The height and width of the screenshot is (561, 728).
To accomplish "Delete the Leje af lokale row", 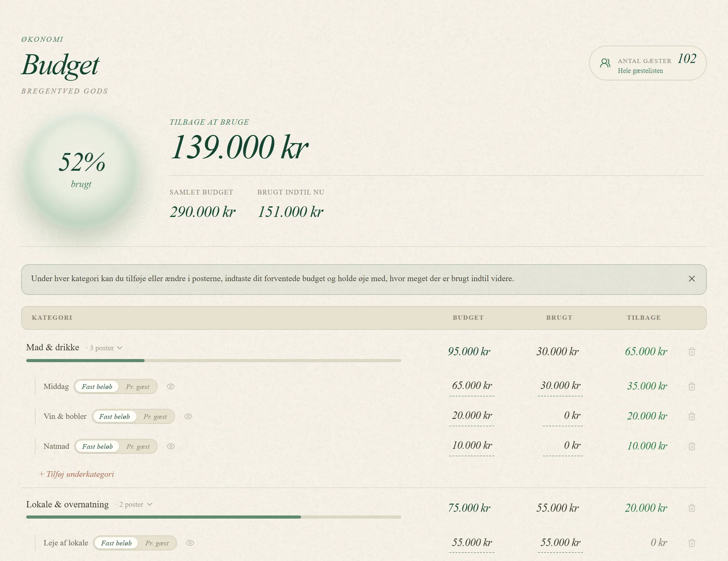I will [692, 543].
